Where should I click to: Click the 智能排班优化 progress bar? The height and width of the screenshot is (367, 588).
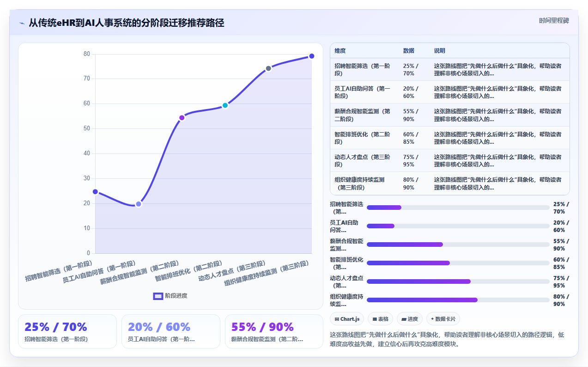coord(458,263)
